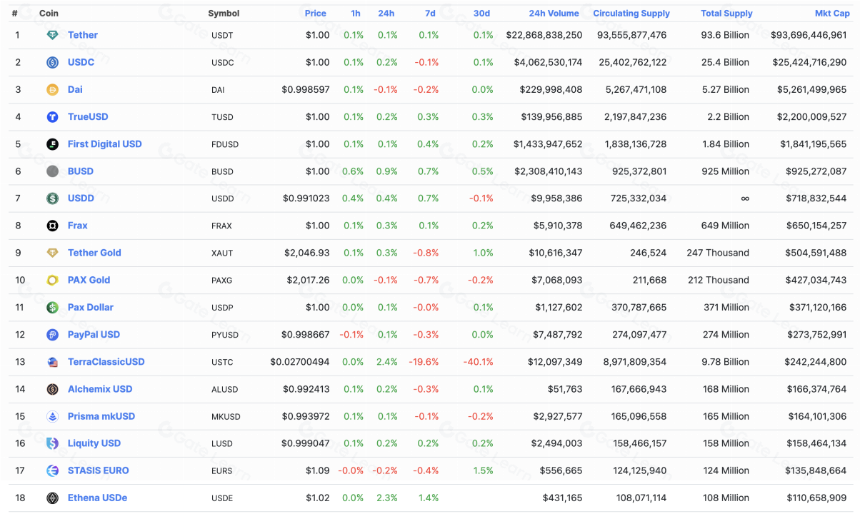Click STASIS EURO price $1.09

[x=318, y=471]
